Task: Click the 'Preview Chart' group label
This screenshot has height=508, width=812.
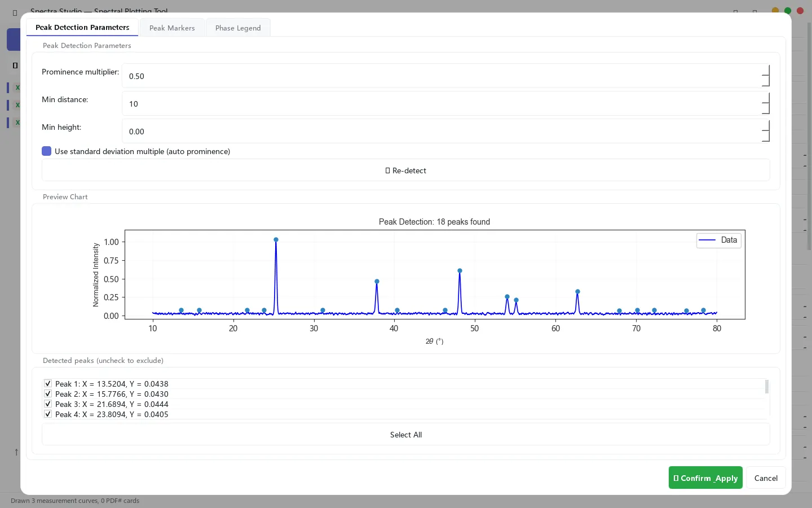Action: 65,197
